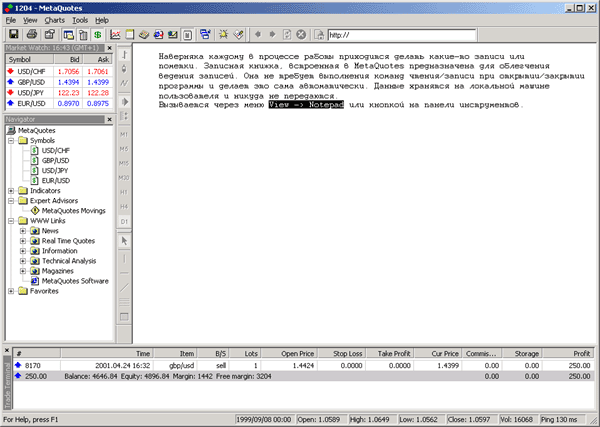600x427 pixels.
Task: Click the Open Price column header
Action: tap(289, 354)
